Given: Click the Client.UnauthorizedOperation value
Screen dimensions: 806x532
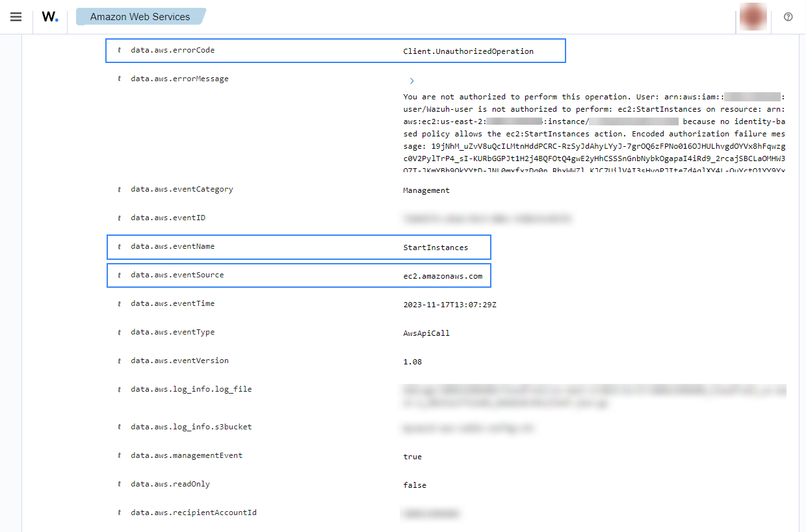Looking at the screenshot, I should (468, 51).
